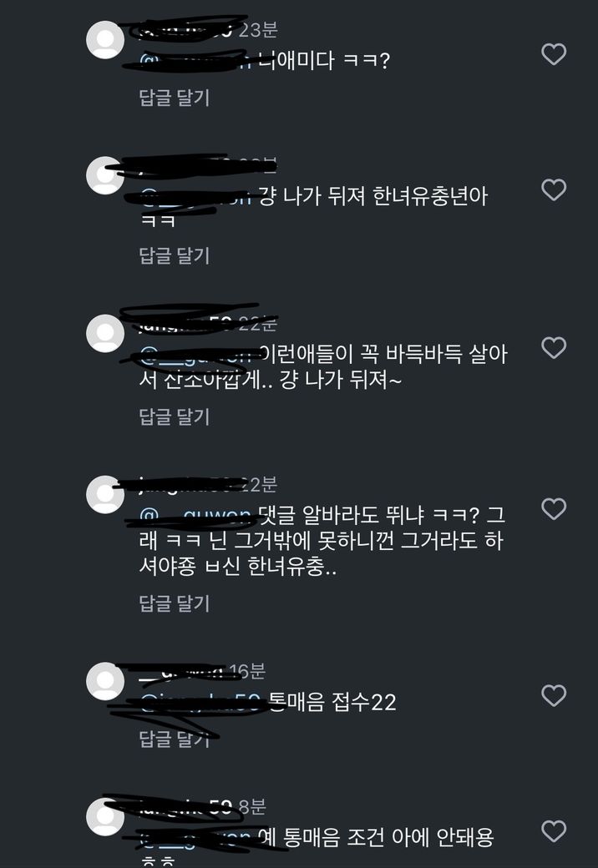Screen dimensions: 598x868
Task: Tap the heart on the comment beginning '걍 나가'
Action: pos(554,190)
